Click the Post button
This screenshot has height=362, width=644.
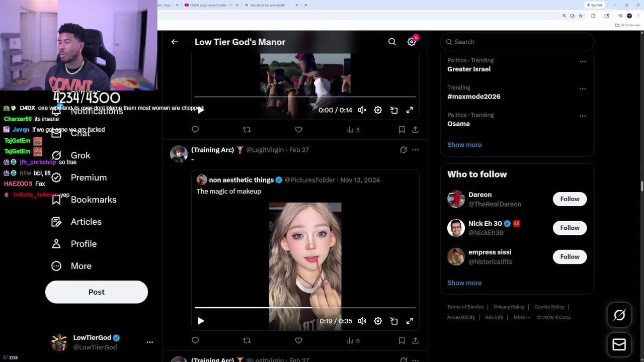pos(97,292)
